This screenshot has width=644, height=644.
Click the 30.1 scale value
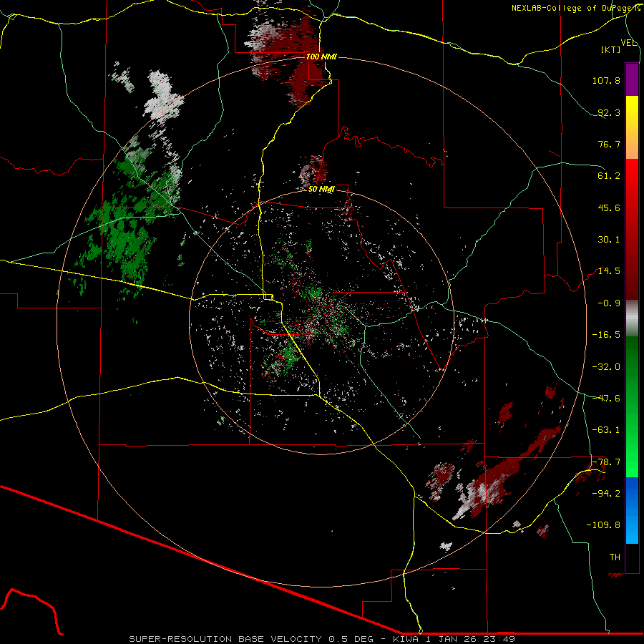pyautogui.click(x=609, y=240)
